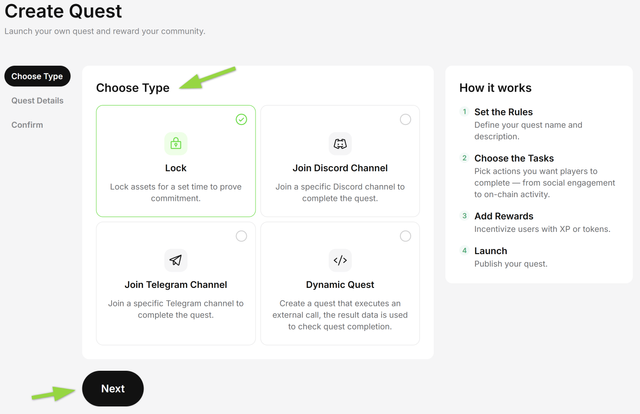Click the Join Telegram Channel card description

click(x=176, y=309)
